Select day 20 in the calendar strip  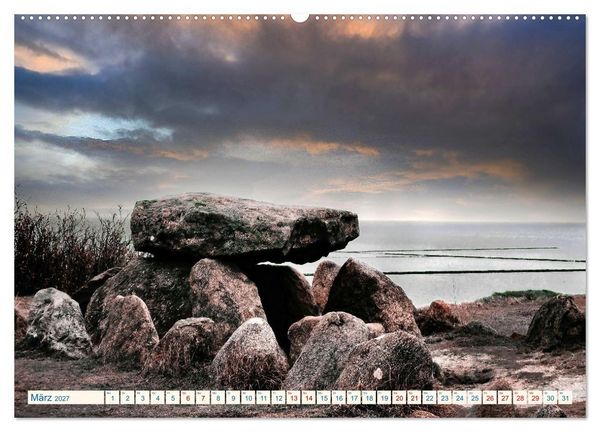(399, 397)
